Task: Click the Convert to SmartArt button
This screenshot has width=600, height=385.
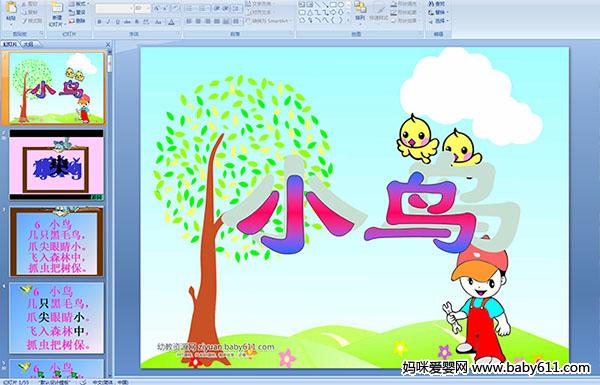Action: click(x=268, y=21)
